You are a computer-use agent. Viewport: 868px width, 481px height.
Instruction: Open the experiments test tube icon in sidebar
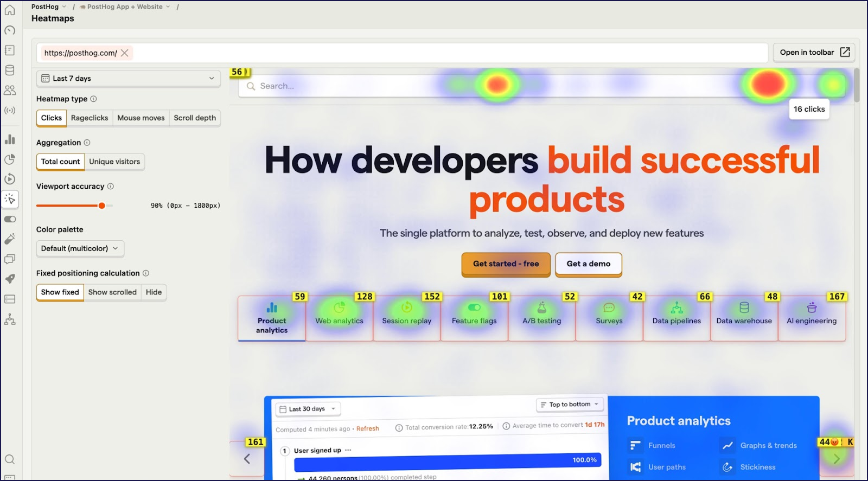(x=10, y=239)
